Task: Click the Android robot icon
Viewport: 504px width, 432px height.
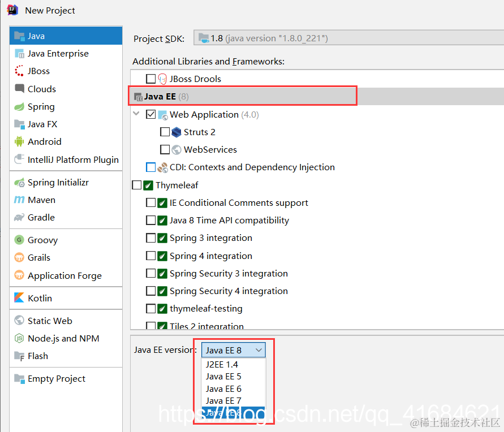Action: click(19, 142)
